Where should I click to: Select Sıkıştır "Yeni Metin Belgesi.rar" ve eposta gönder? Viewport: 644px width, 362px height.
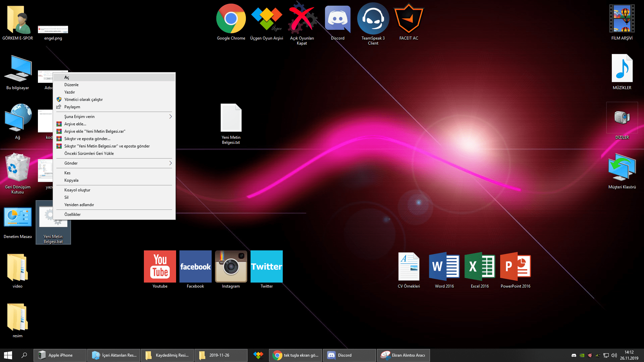pos(114,146)
